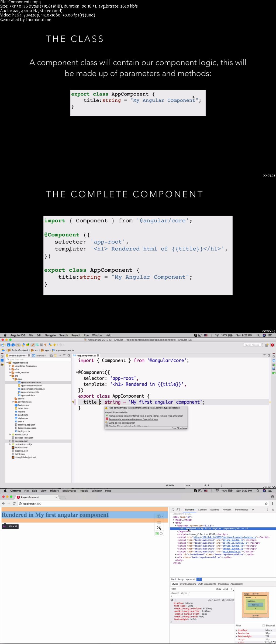Toggle the .cls element classes panel
The image size is (276, 644).
coord(226,589)
